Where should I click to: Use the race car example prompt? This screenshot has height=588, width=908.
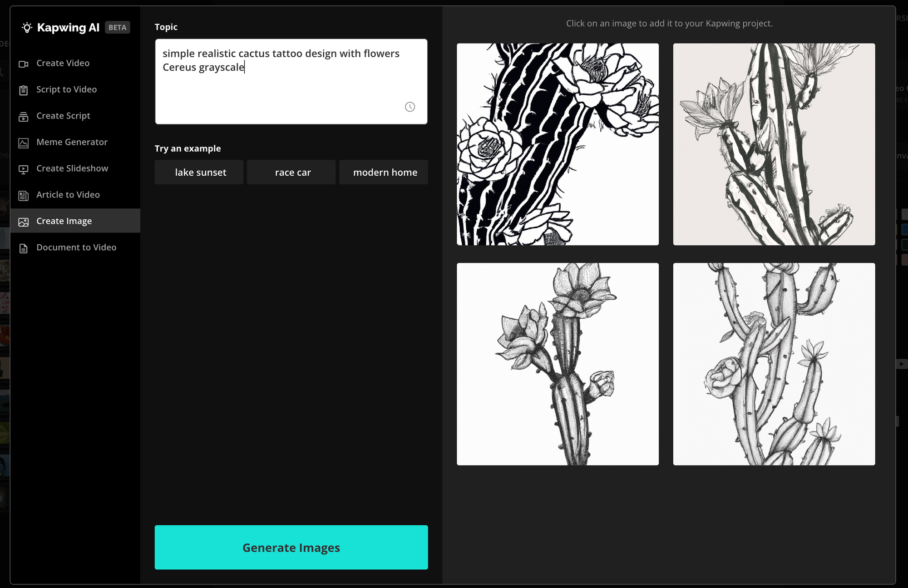[292, 173]
